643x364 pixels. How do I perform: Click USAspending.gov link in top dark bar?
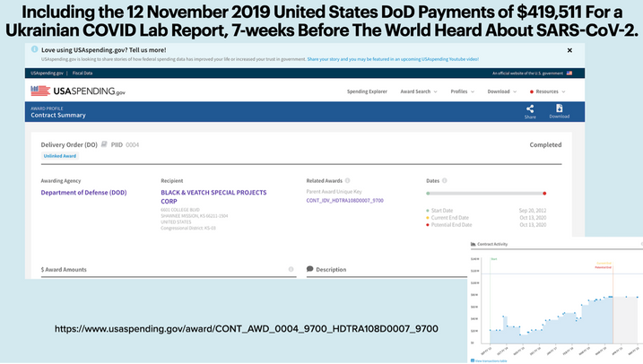click(47, 73)
